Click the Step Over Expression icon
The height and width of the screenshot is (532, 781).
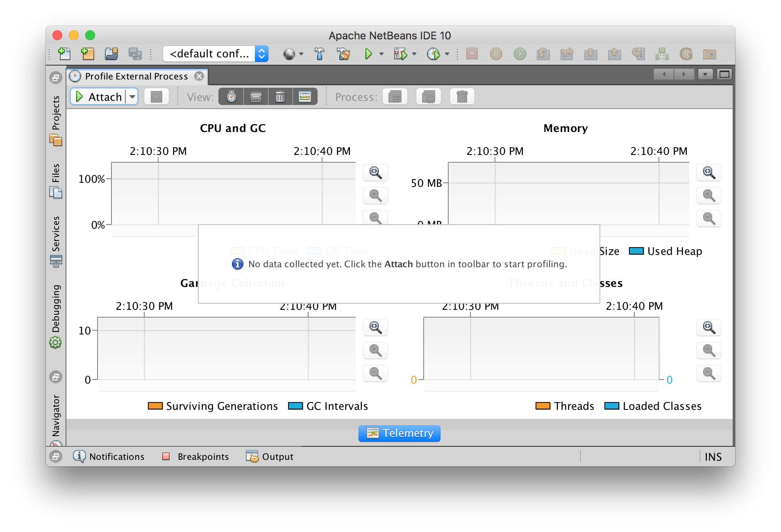coord(567,54)
